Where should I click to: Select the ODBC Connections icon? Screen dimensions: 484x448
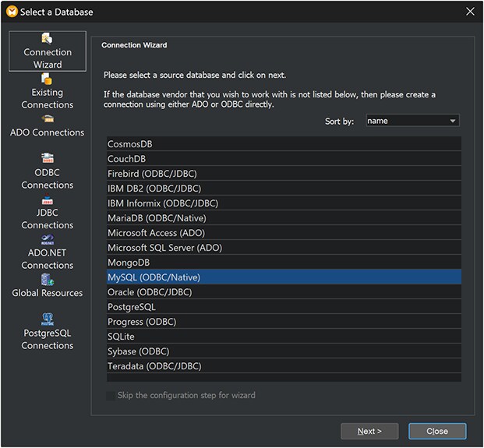tap(48, 158)
